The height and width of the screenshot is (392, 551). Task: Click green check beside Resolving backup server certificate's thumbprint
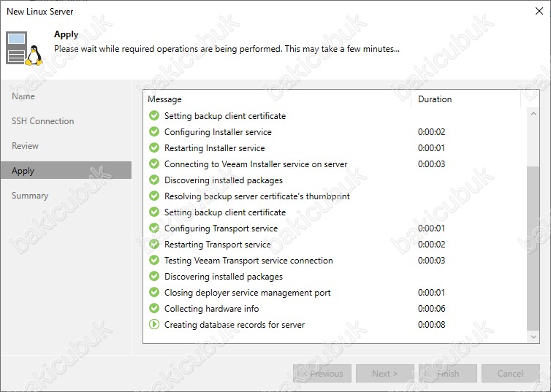coord(154,196)
